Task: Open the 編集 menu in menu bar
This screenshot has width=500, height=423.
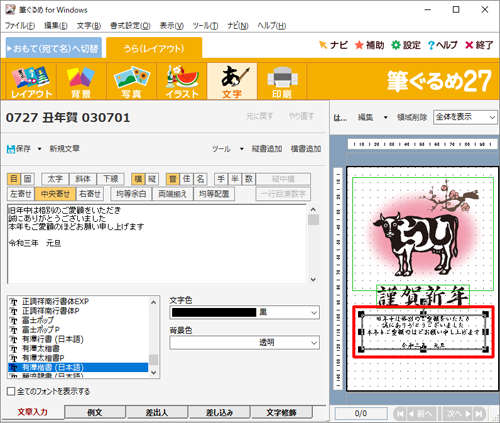Action: point(56,26)
